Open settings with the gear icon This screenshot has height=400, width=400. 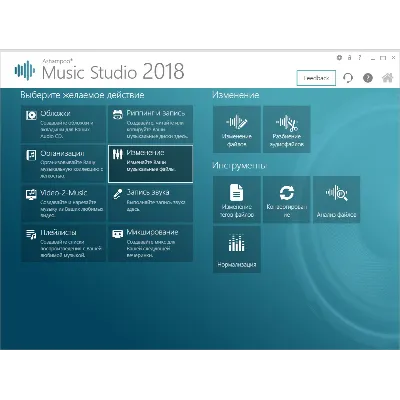339,58
